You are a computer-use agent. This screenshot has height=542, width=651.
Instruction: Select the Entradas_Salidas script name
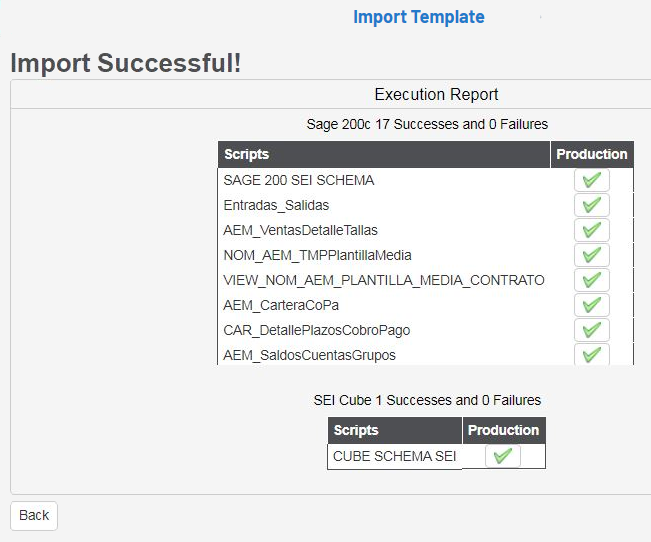pos(276,205)
